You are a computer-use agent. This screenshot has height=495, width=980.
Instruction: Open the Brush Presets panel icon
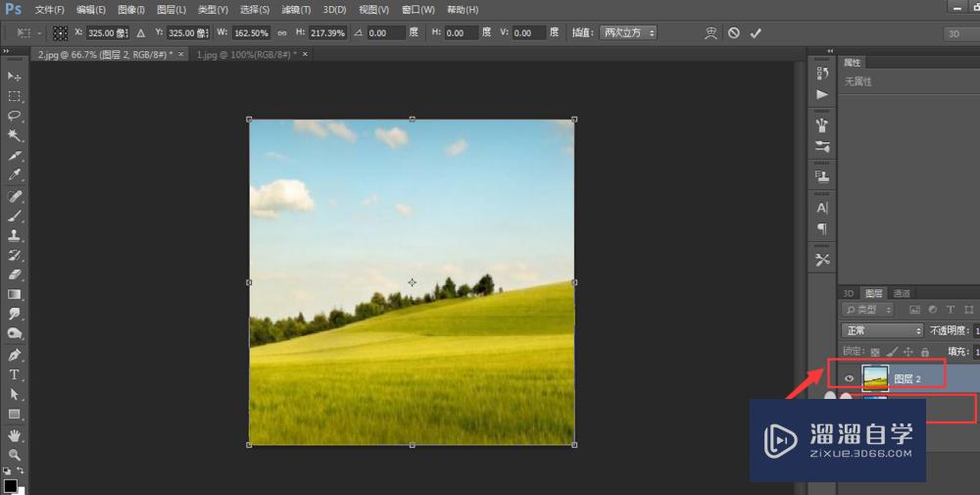(822, 125)
